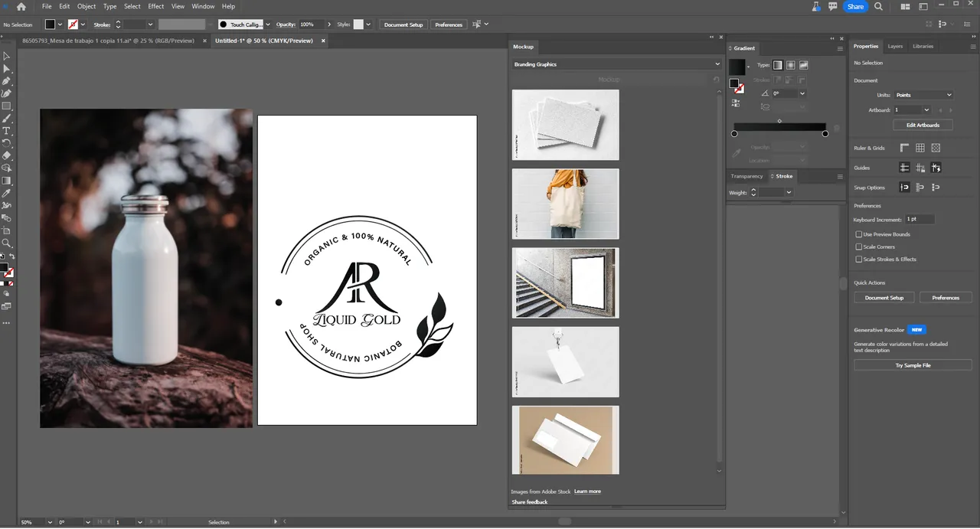Select the Artboard tool
This screenshot has height=529, width=980.
6,230
